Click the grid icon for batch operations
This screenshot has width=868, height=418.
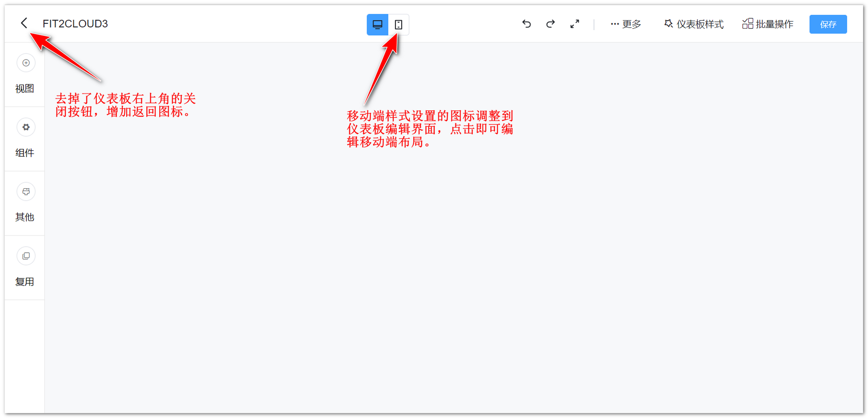747,24
